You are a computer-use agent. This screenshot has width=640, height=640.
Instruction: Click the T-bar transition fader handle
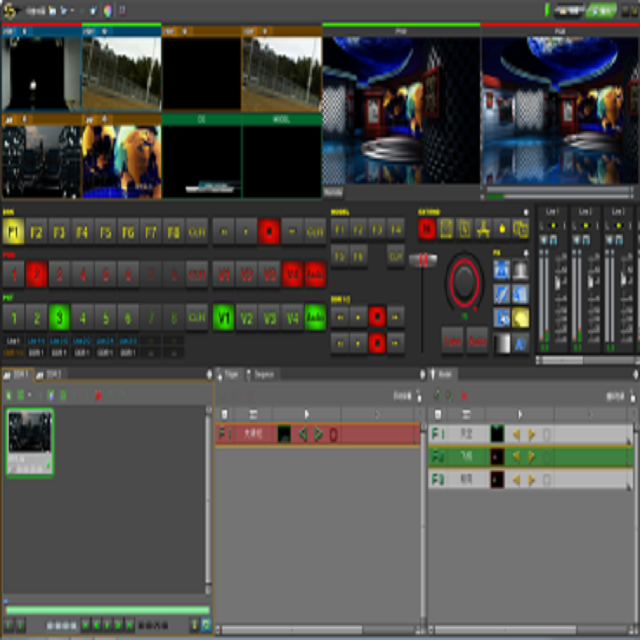click(423, 260)
